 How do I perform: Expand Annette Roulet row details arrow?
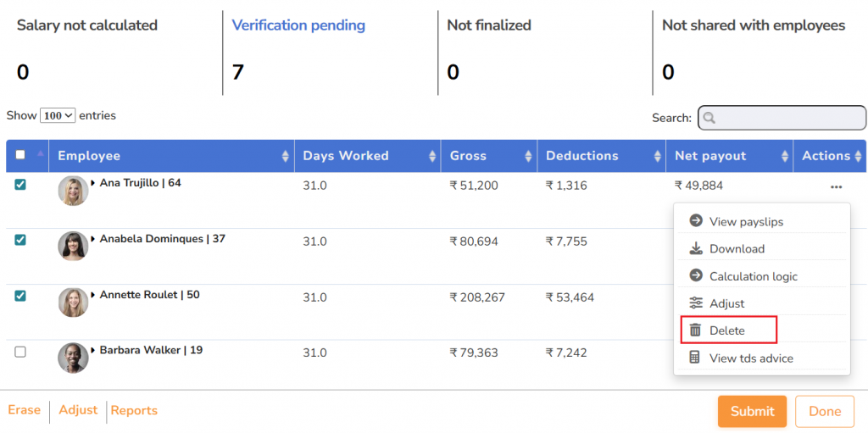click(93, 296)
